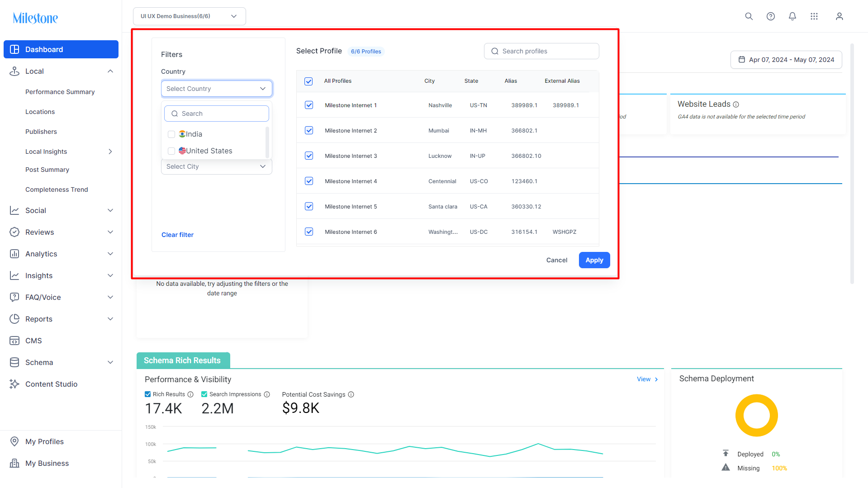Click the Dashboard grid icon
Screen dimensions: 868x488
tap(14, 49)
